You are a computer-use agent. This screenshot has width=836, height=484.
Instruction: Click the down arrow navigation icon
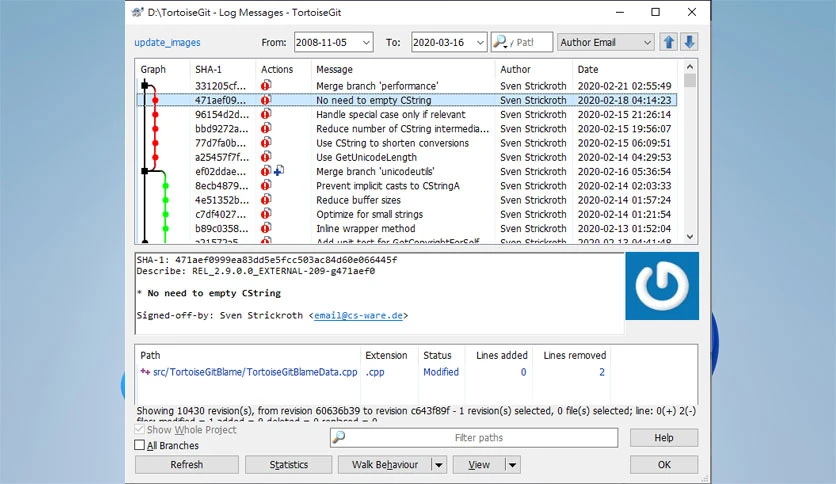(689, 42)
